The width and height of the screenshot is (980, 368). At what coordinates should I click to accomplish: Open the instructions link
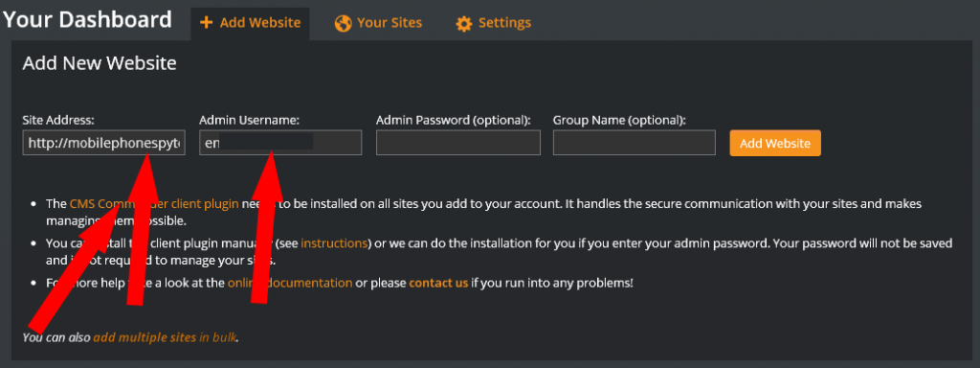(x=334, y=242)
